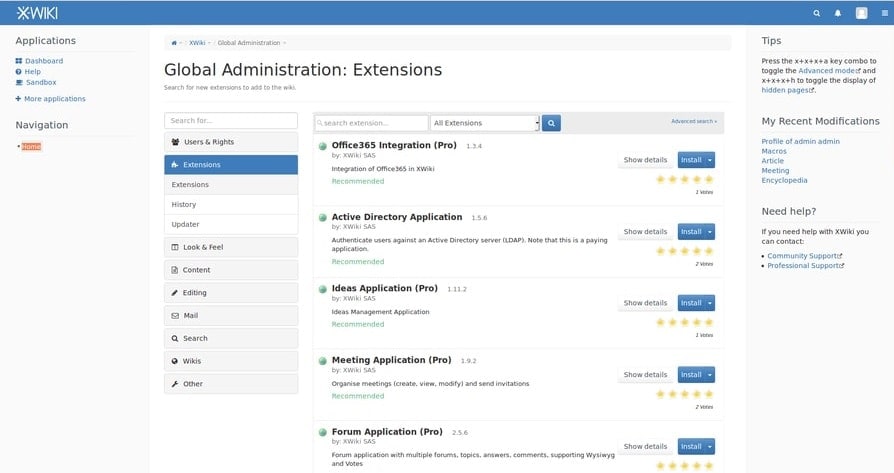Open Other admin section

click(x=231, y=384)
